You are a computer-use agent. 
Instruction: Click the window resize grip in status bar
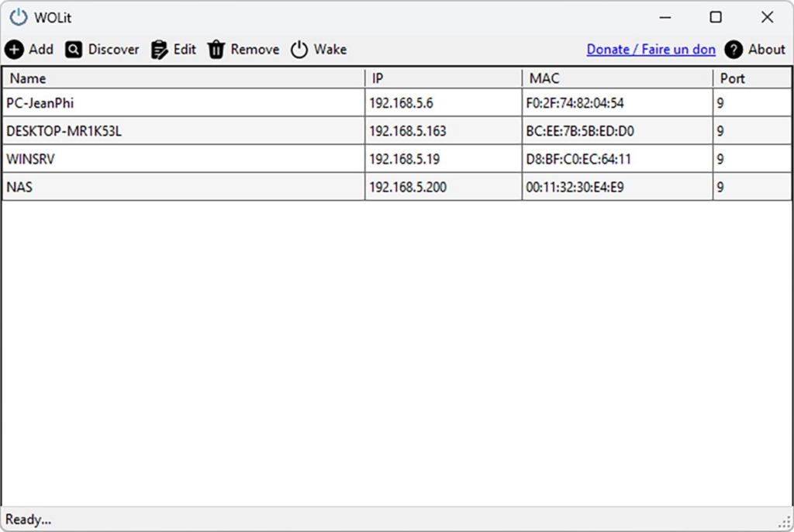785,522
